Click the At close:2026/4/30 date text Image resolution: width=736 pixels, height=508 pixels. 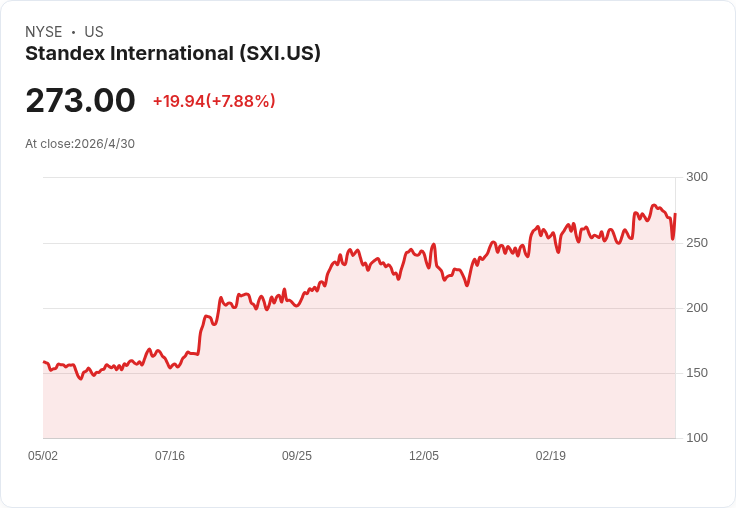(x=80, y=144)
